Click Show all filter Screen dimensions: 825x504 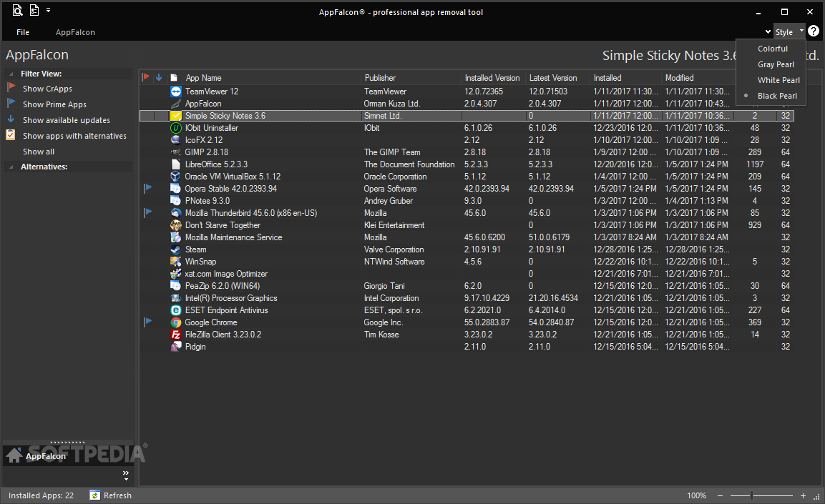tap(39, 152)
